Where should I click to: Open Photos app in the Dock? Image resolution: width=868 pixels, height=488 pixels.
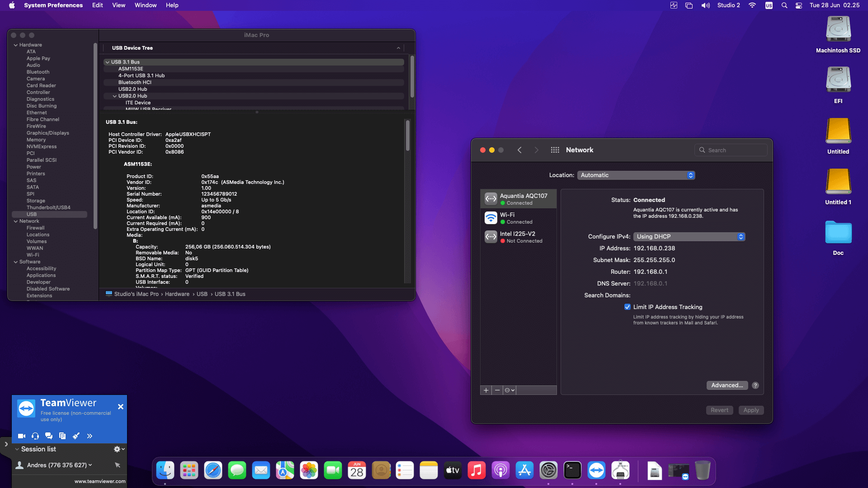click(x=309, y=471)
